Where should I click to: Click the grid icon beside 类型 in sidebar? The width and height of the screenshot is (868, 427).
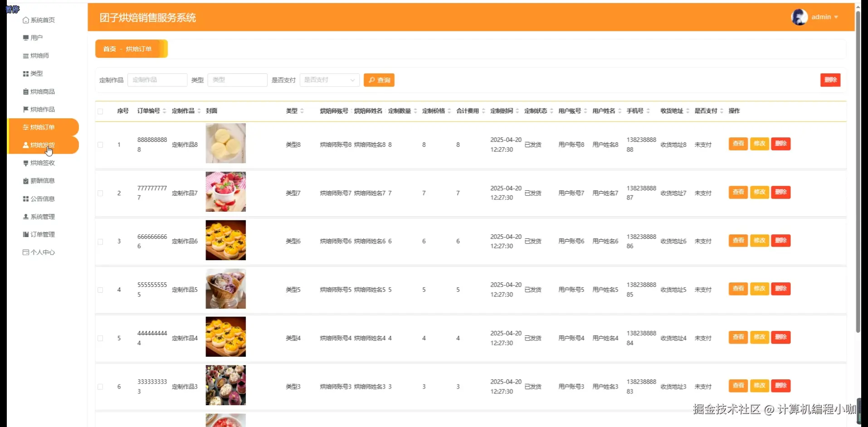click(26, 73)
